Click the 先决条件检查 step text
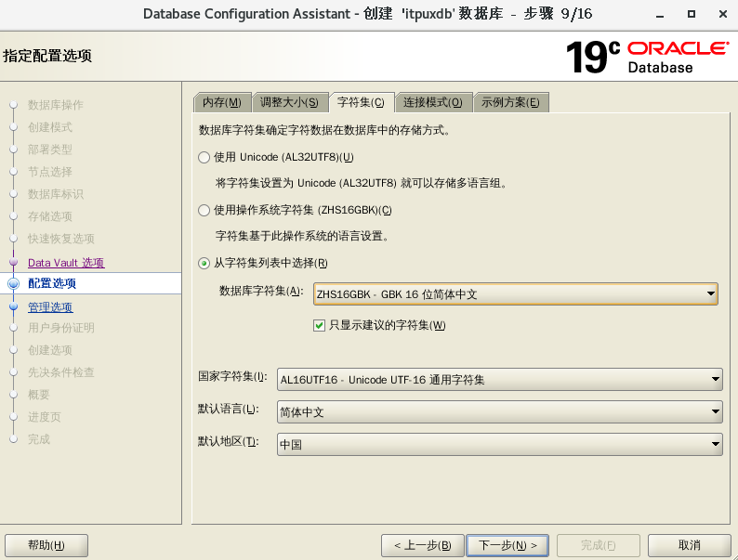The width and height of the screenshot is (738, 560). 61,372
